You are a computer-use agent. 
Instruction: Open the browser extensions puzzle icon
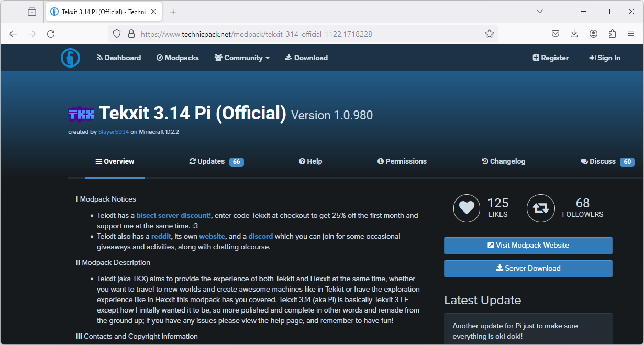(x=612, y=33)
